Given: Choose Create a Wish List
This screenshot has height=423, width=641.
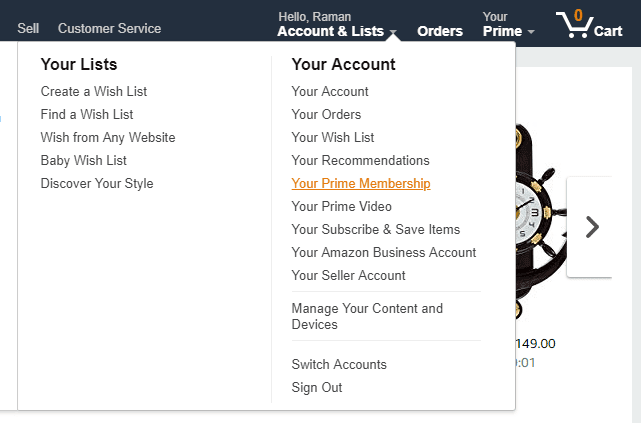Looking at the screenshot, I should point(94,91).
